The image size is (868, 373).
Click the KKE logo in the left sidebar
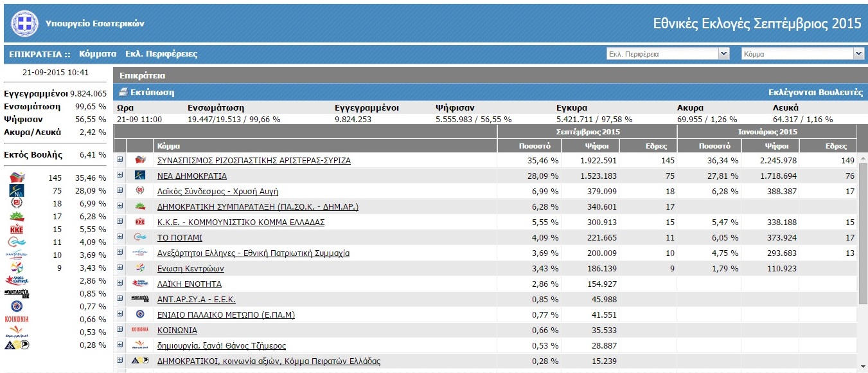tap(17, 230)
